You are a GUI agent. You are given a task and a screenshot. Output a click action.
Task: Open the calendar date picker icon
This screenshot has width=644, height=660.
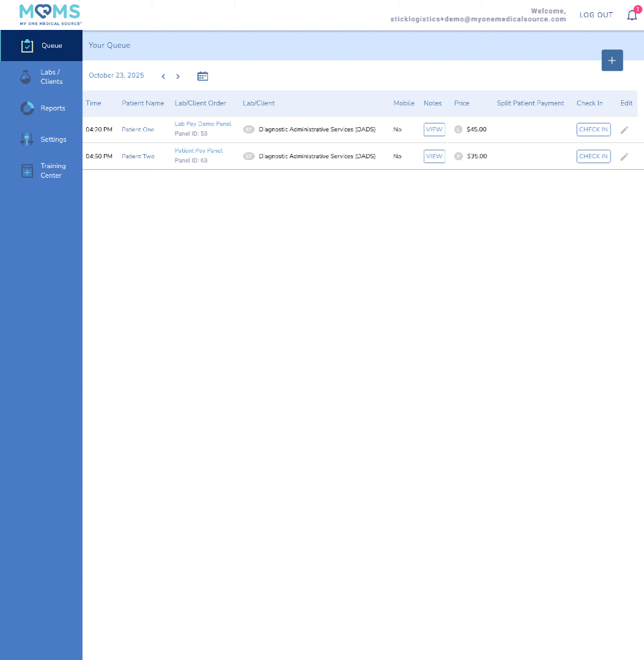pos(203,76)
